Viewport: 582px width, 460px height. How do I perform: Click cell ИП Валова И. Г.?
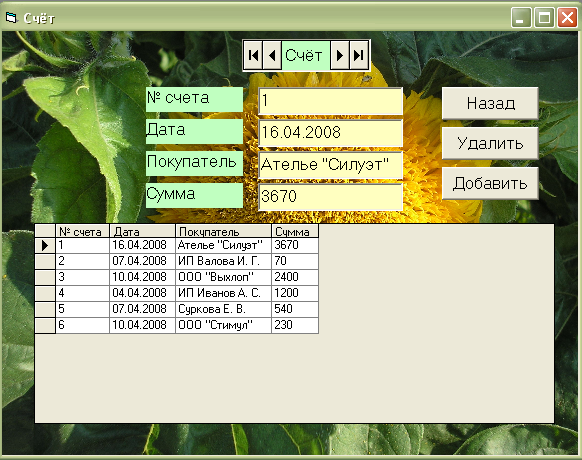click(223, 261)
